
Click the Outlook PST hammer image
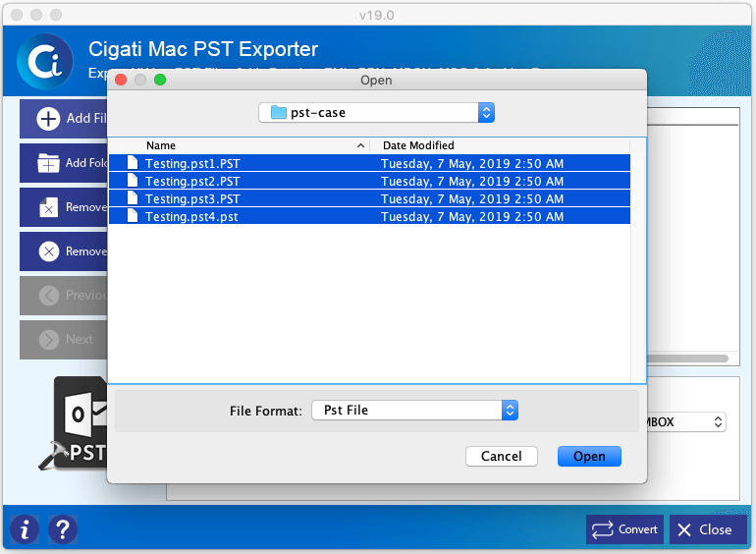pos(74,423)
